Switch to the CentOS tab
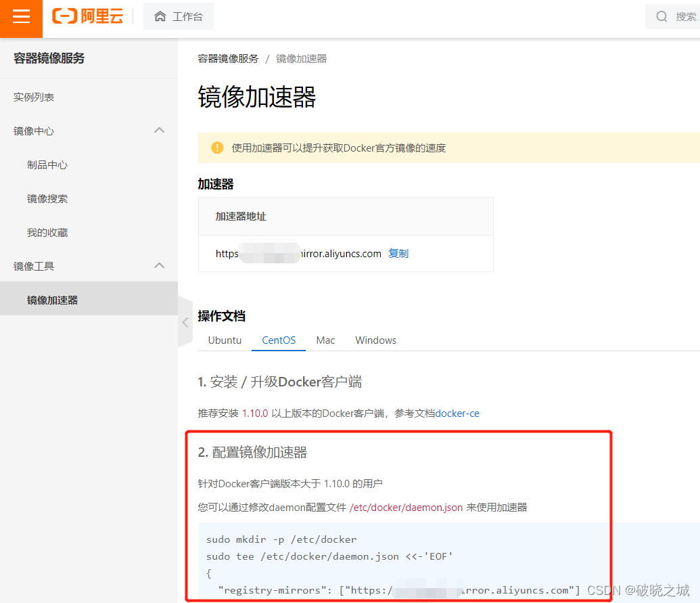The height and width of the screenshot is (603, 700). pyautogui.click(x=279, y=340)
